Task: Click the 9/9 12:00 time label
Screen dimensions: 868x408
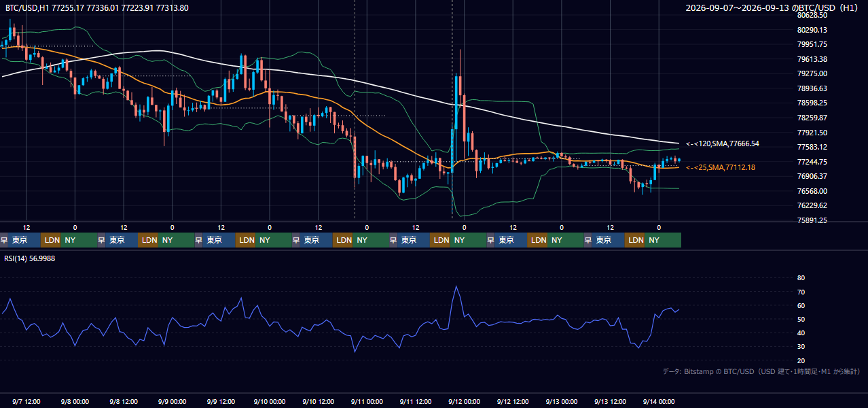Action: point(221,401)
